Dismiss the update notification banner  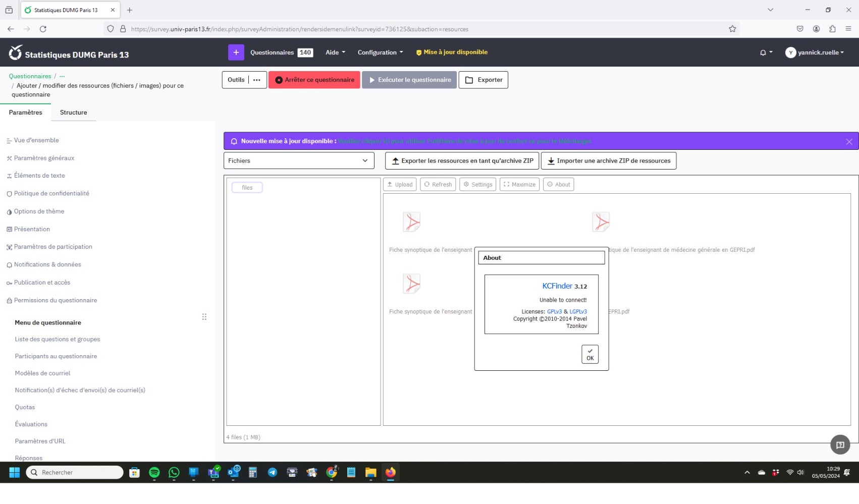pyautogui.click(x=849, y=142)
